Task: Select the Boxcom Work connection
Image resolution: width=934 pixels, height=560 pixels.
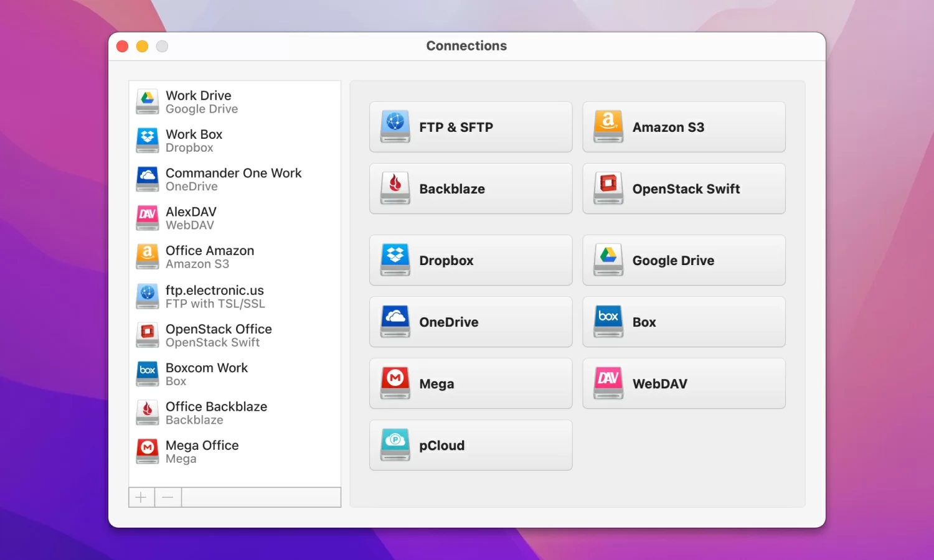Action: (x=205, y=374)
